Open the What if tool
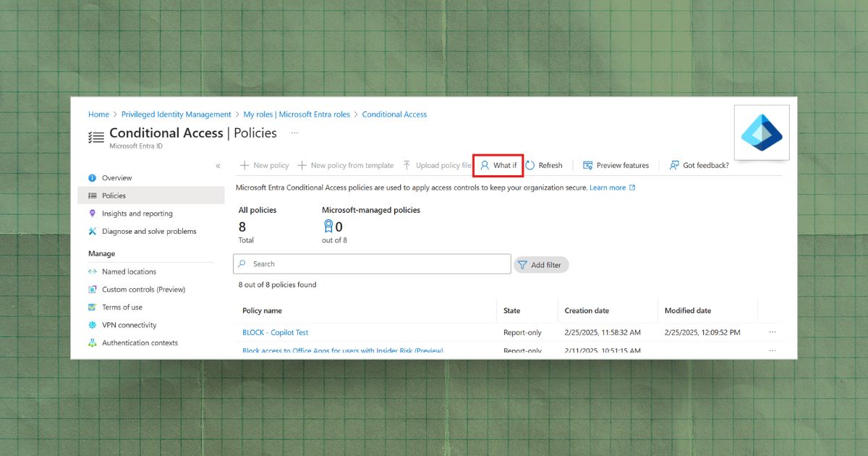Image resolution: width=868 pixels, height=456 pixels. pyautogui.click(x=498, y=165)
